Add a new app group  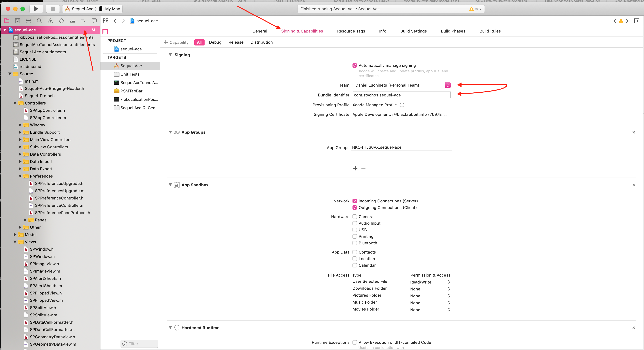pyautogui.click(x=355, y=168)
